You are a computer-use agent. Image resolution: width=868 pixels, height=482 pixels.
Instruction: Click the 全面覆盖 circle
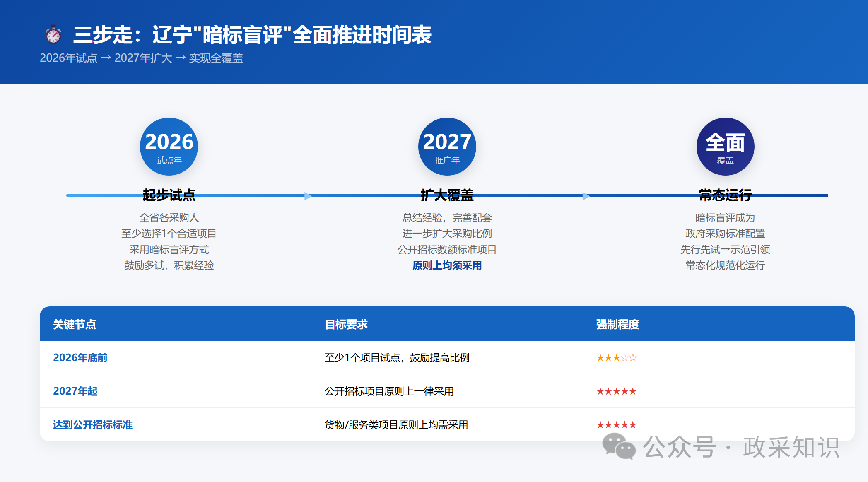point(726,147)
